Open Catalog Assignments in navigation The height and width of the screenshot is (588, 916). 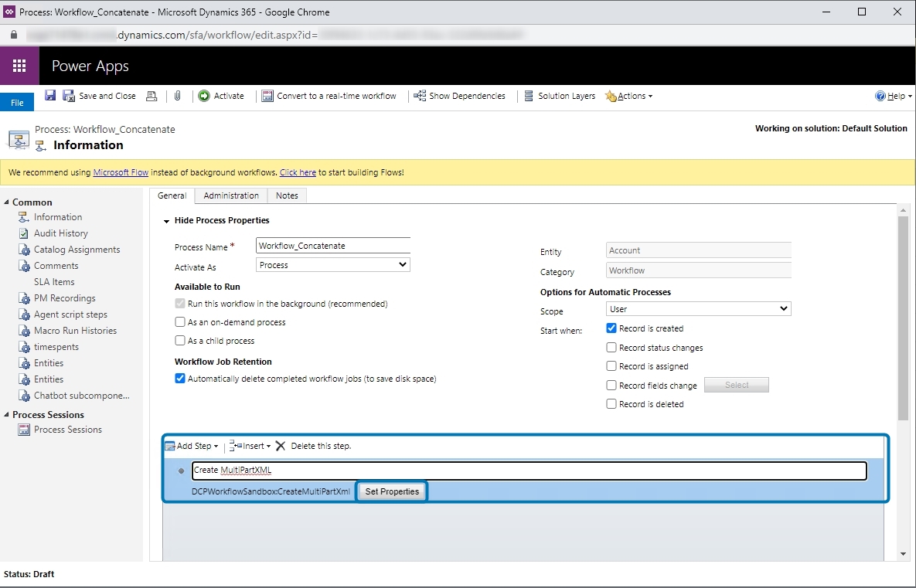tap(77, 250)
